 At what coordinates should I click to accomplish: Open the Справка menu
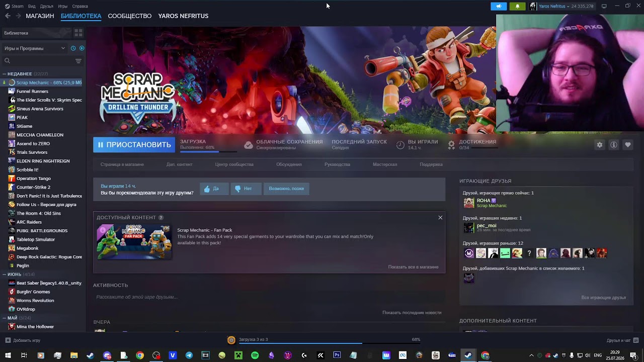pyautogui.click(x=80, y=6)
